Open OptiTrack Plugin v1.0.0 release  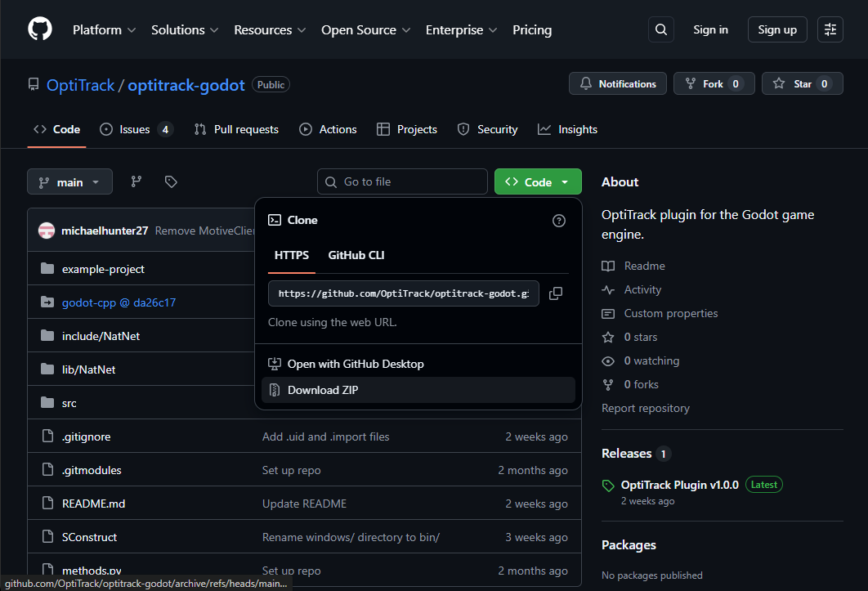(680, 486)
